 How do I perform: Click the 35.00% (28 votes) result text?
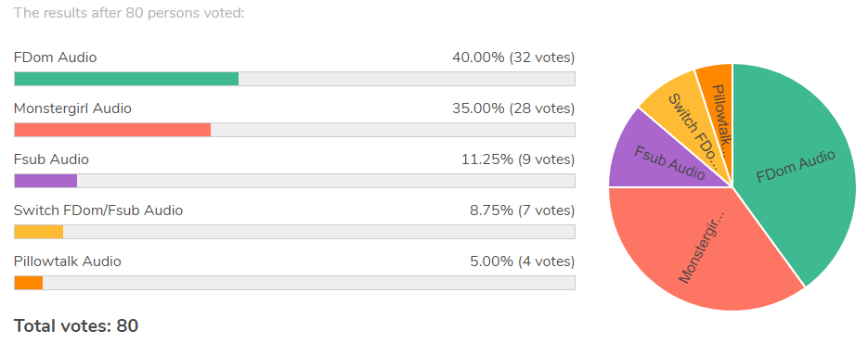pyautogui.click(x=513, y=108)
